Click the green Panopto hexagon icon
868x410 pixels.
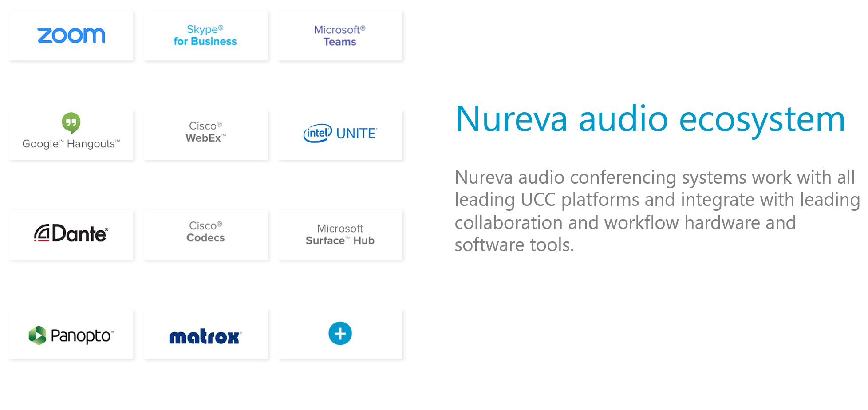click(x=38, y=335)
